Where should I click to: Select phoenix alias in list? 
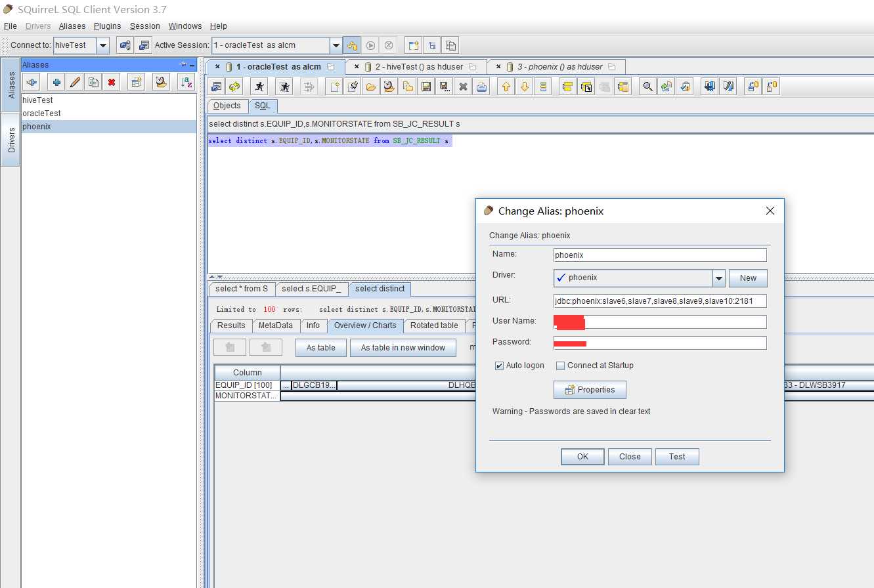click(108, 127)
